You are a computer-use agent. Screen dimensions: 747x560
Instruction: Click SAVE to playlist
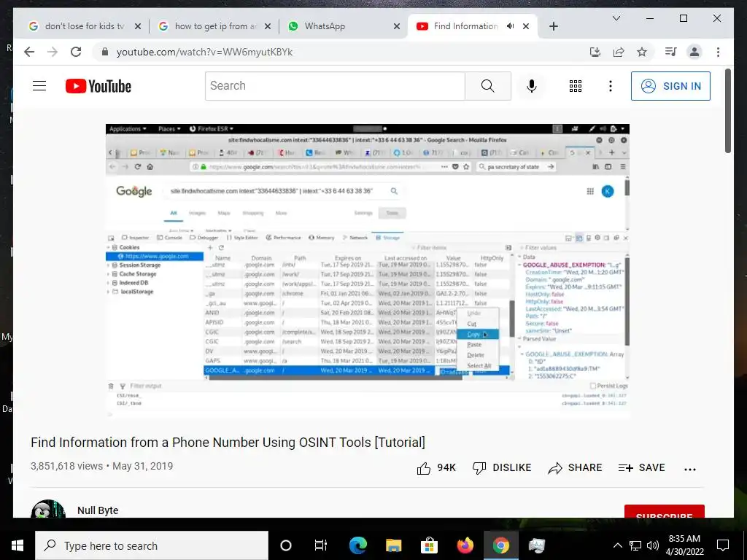pos(641,468)
